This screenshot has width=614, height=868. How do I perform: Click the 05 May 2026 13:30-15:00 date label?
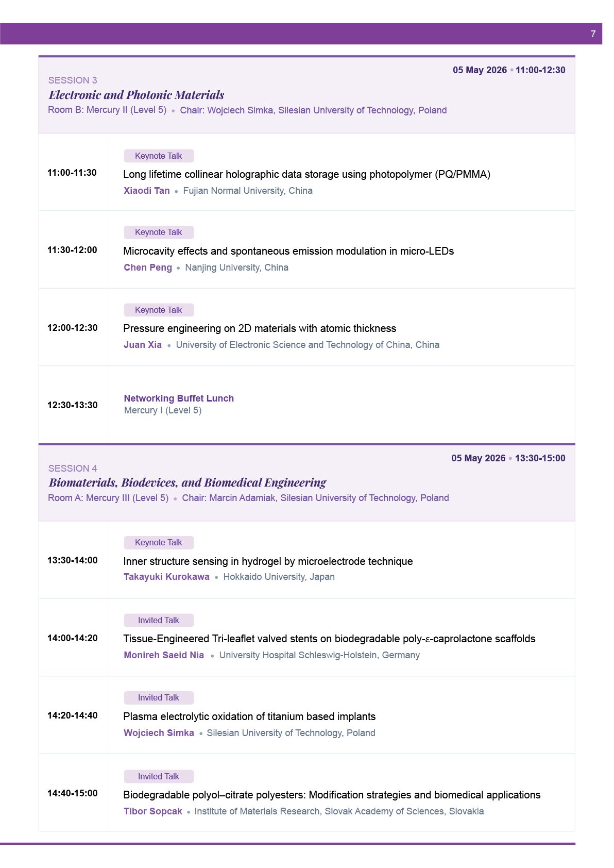click(x=508, y=458)
